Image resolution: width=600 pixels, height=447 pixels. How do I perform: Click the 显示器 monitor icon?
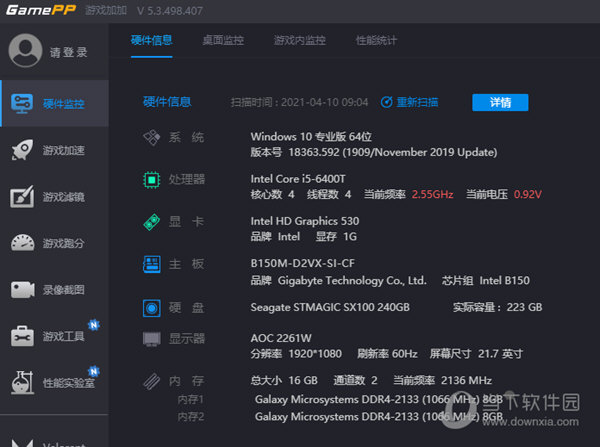point(152,339)
